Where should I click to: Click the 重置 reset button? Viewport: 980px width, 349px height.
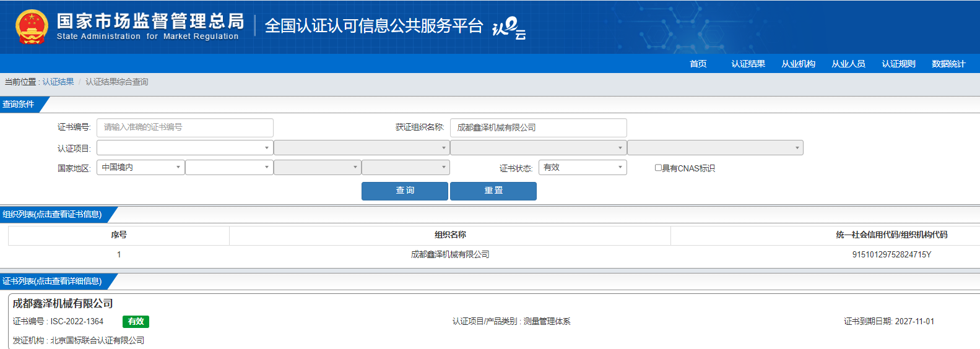(x=493, y=191)
